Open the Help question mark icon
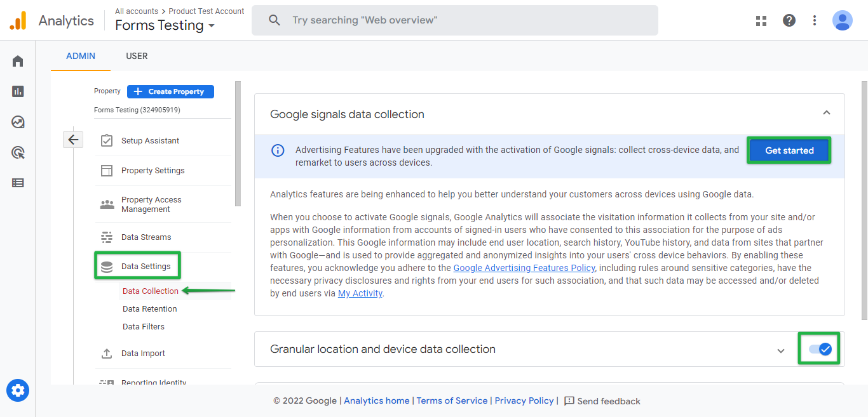 coord(789,20)
